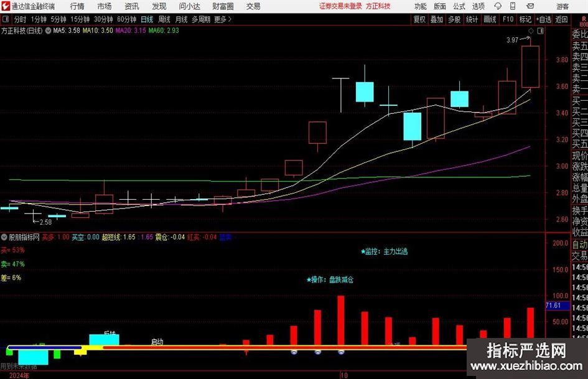Click the 证券交易未登录 login link
The image size is (588, 379).
click(x=340, y=6)
